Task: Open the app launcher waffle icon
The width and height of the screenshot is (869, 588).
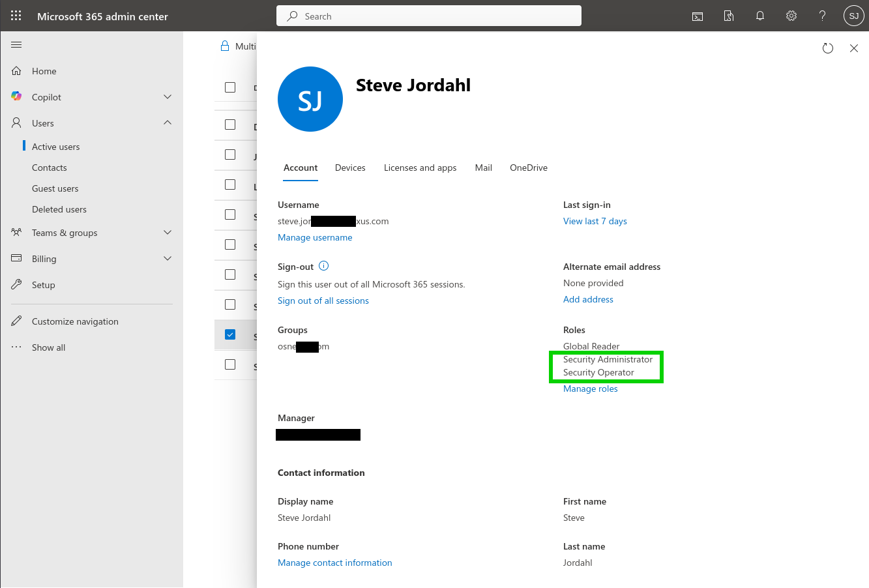Action: [x=16, y=16]
